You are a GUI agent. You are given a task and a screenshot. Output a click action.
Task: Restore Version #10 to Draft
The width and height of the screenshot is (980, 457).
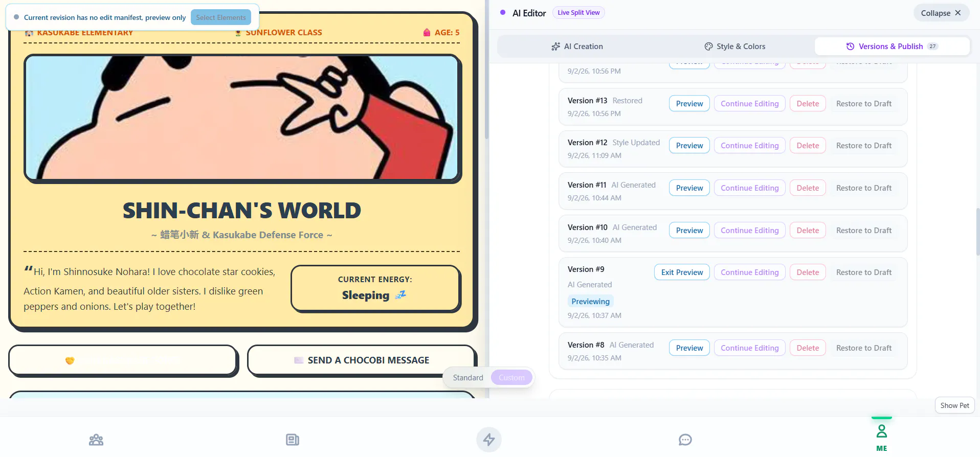tap(864, 231)
